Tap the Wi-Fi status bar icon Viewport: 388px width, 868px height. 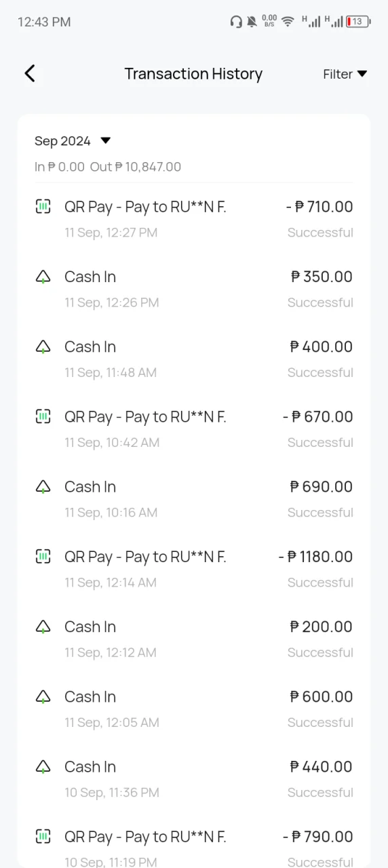(288, 22)
